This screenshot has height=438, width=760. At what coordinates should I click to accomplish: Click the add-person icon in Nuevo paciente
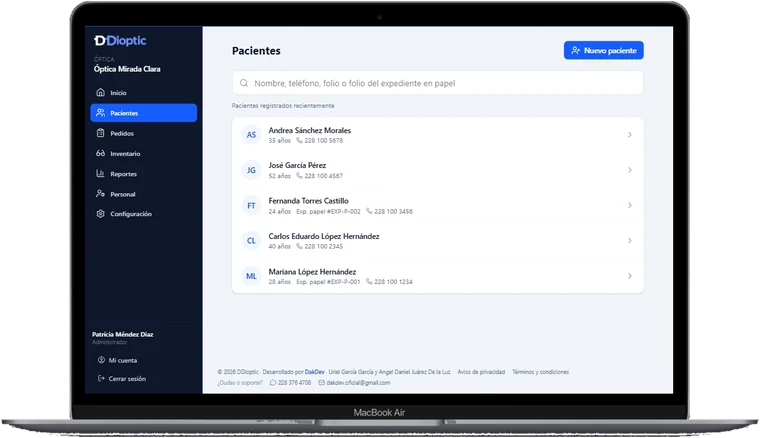(x=575, y=50)
